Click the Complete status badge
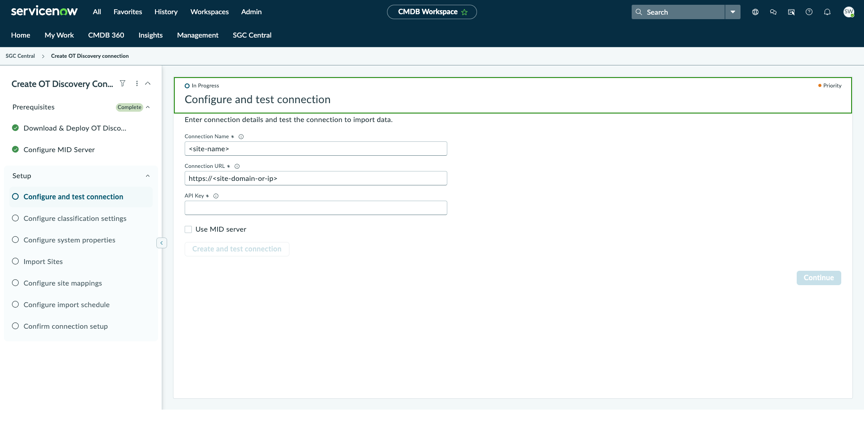Image resolution: width=864 pixels, height=431 pixels. click(x=129, y=107)
